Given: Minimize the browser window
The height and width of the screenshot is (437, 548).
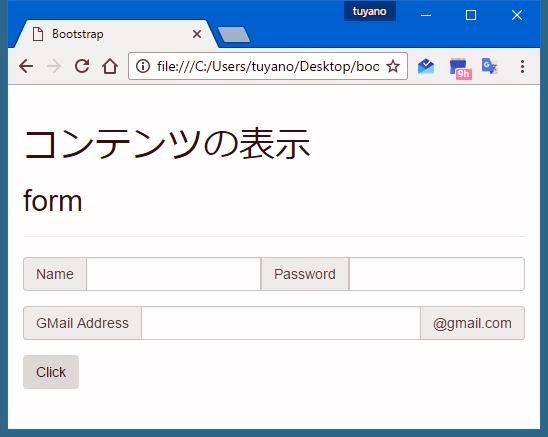Looking at the screenshot, I should coord(426,15).
